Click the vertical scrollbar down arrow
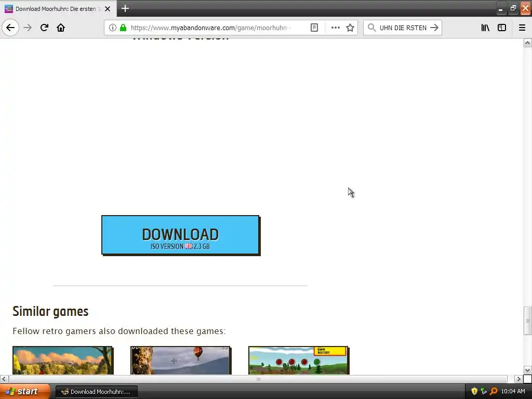The height and width of the screenshot is (399, 532). tap(527, 370)
